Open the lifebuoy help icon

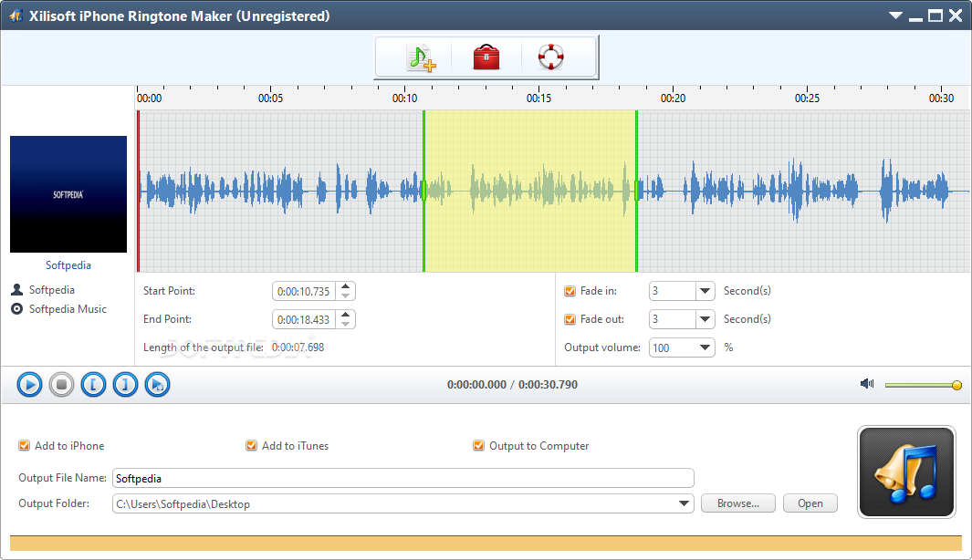pyautogui.click(x=550, y=57)
